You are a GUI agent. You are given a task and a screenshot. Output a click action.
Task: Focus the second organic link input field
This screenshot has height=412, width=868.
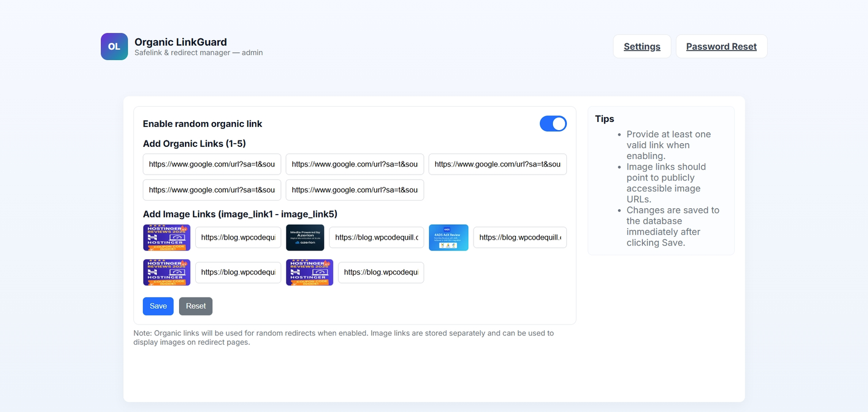click(x=354, y=164)
